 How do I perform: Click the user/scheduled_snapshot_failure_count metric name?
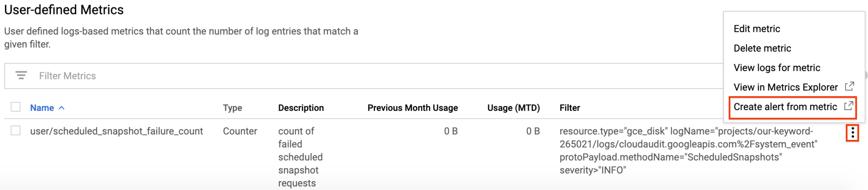[x=117, y=131]
